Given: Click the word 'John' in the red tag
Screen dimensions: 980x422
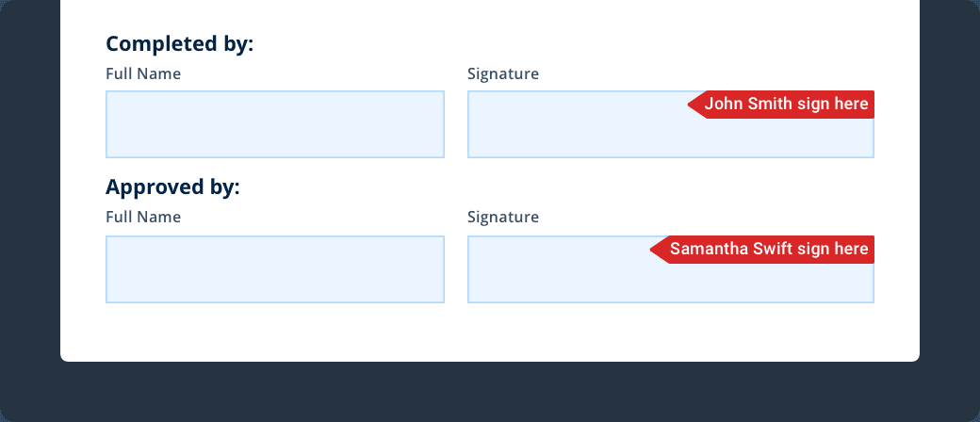Looking at the screenshot, I should 723,105.
